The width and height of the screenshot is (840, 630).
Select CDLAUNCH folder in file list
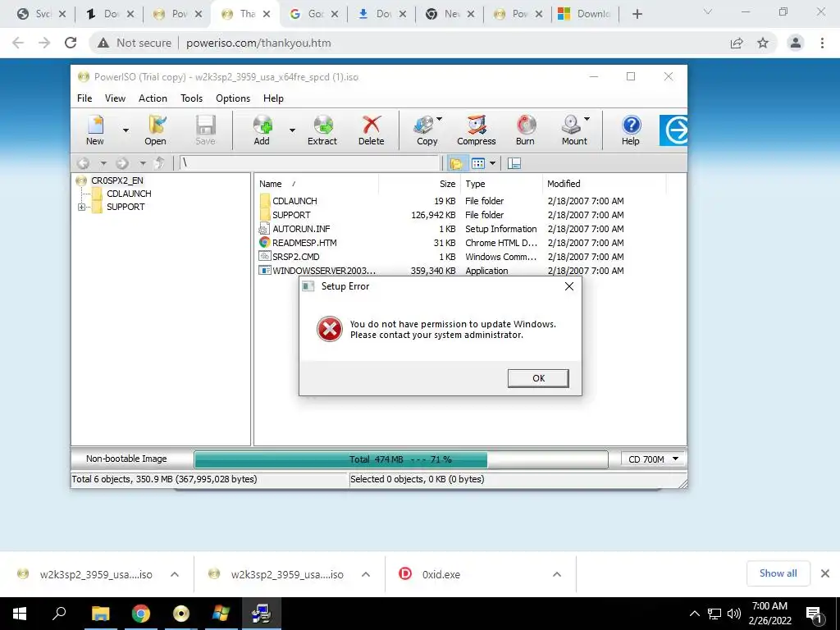point(294,201)
